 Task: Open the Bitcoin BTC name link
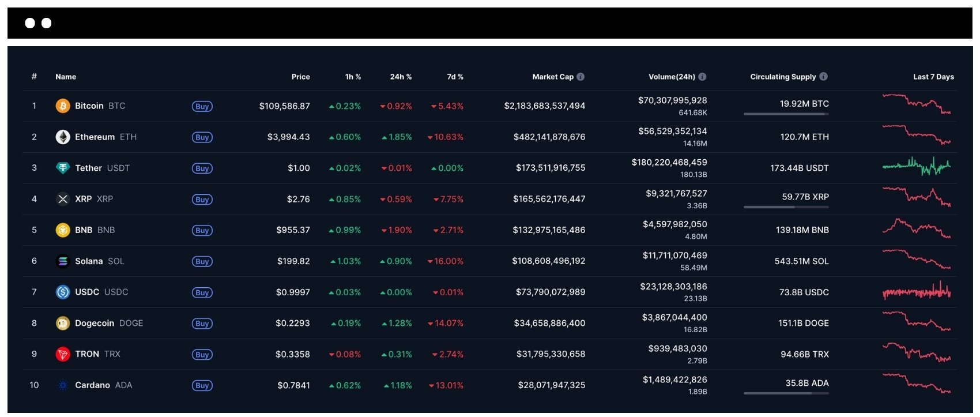click(x=100, y=106)
